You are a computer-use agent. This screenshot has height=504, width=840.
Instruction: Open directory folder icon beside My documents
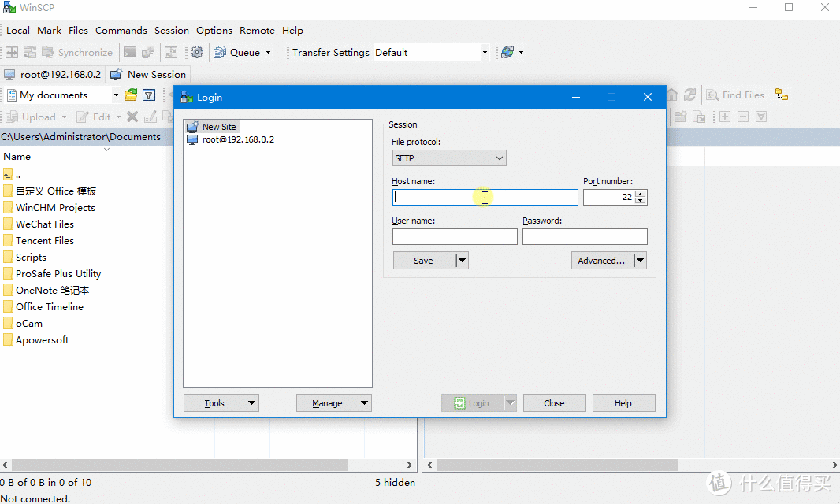click(131, 95)
